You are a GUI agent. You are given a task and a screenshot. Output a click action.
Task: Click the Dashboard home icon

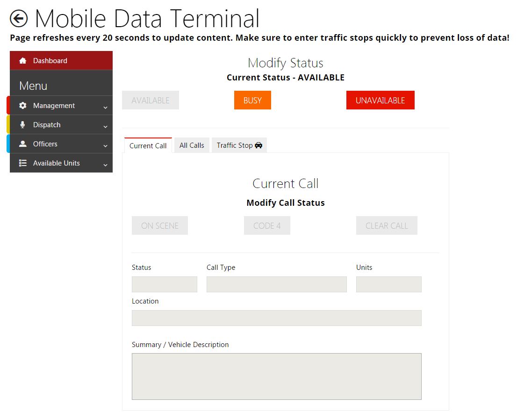tap(22, 61)
